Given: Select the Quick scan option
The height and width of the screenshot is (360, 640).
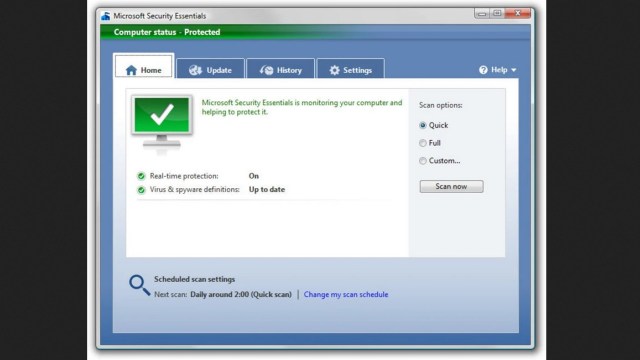Looking at the screenshot, I should [433, 125].
